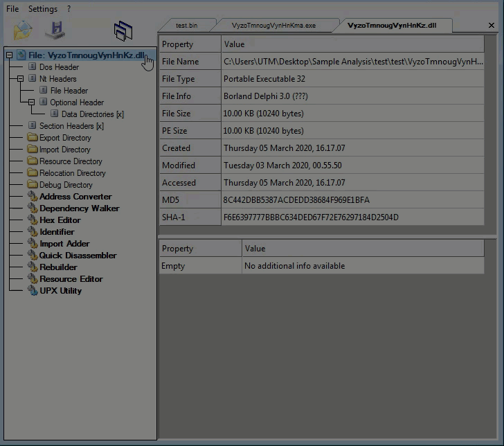Click the Section Headers page icon
This screenshot has width=504, height=446.
coord(32,125)
